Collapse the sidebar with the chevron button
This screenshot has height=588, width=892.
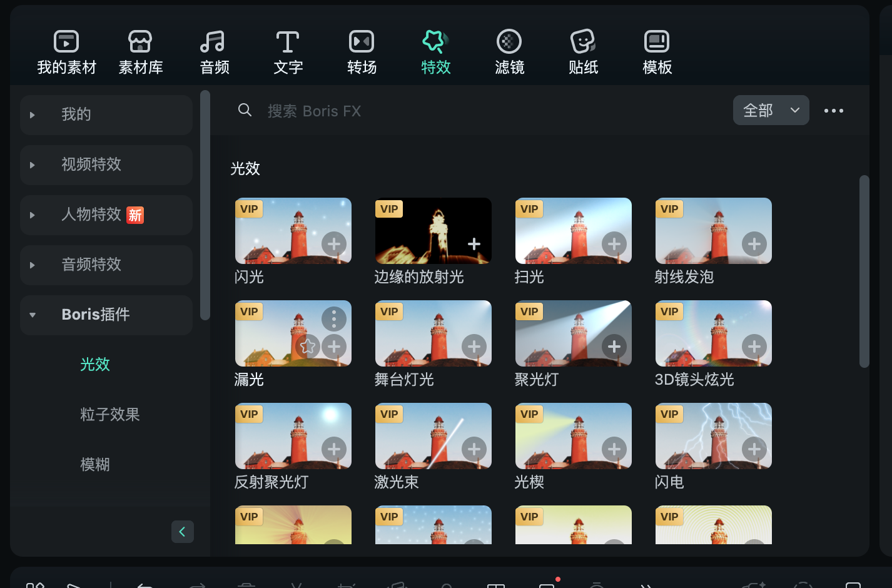click(183, 532)
